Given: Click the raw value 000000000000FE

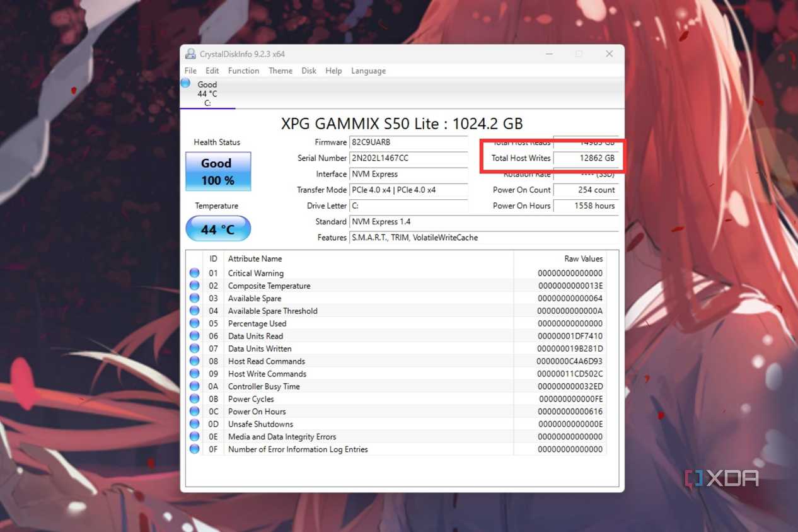Looking at the screenshot, I should [570, 399].
